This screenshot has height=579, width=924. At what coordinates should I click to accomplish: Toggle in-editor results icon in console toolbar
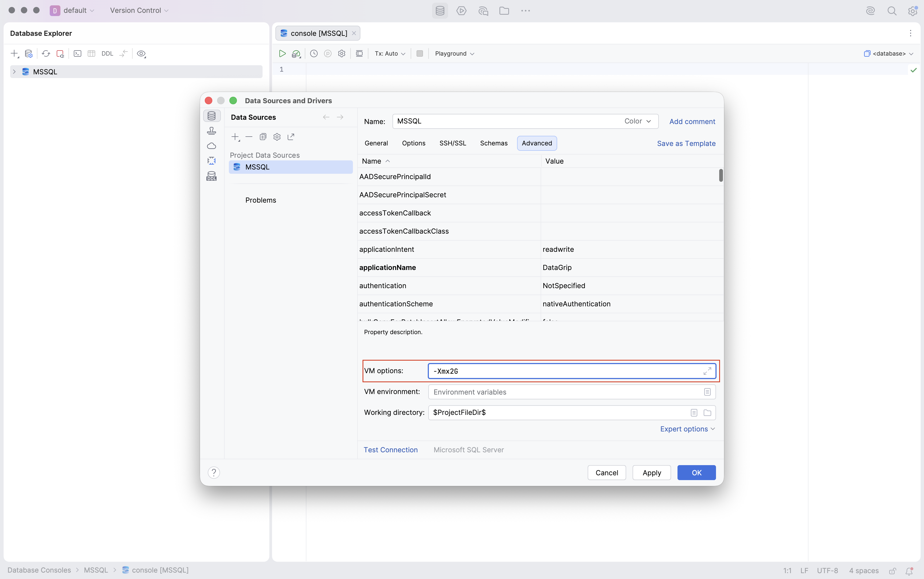[359, 54]
